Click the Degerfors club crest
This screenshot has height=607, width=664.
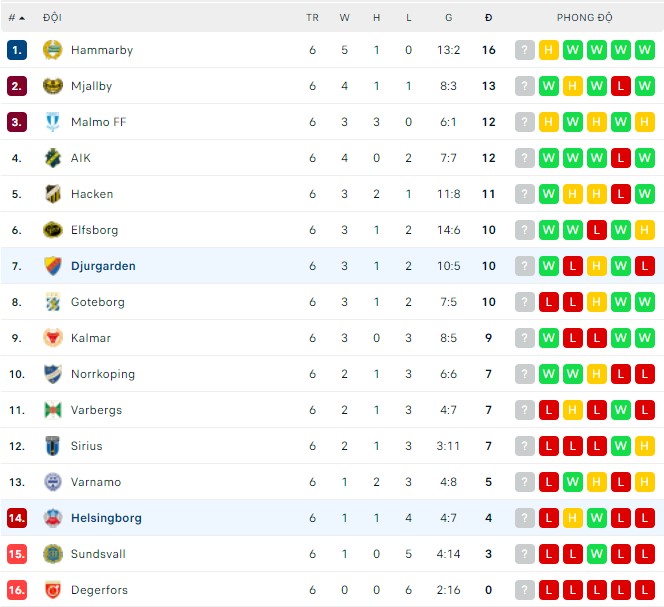53,590
